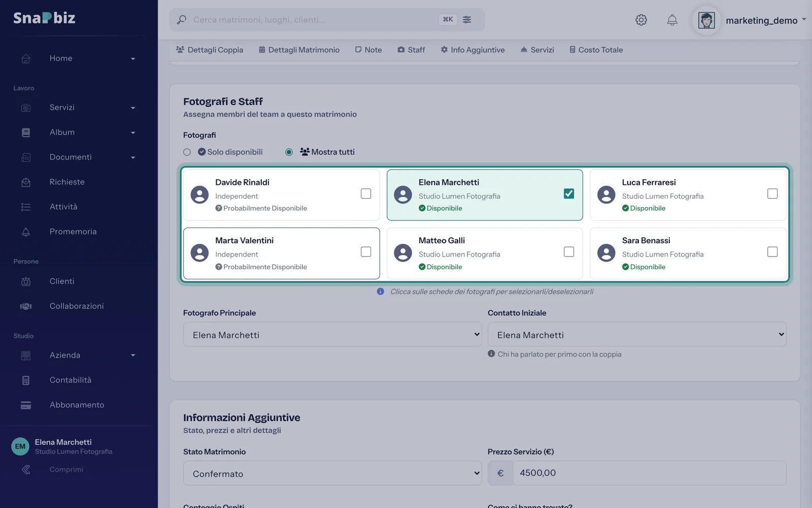Switch to the Note tab
812x508 pixels.
pos(368,50)
